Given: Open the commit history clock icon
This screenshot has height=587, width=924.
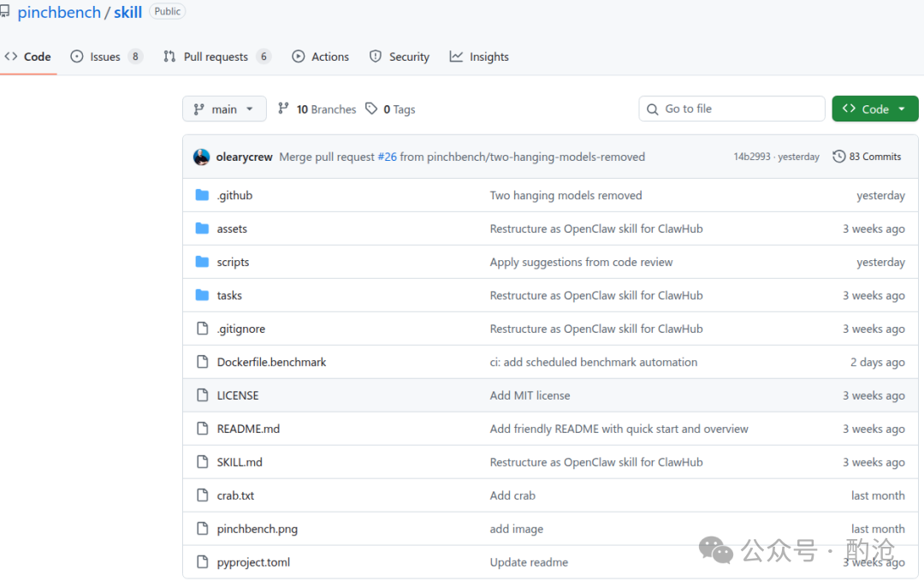Looking at the screenshot, I should coord(838,157).
